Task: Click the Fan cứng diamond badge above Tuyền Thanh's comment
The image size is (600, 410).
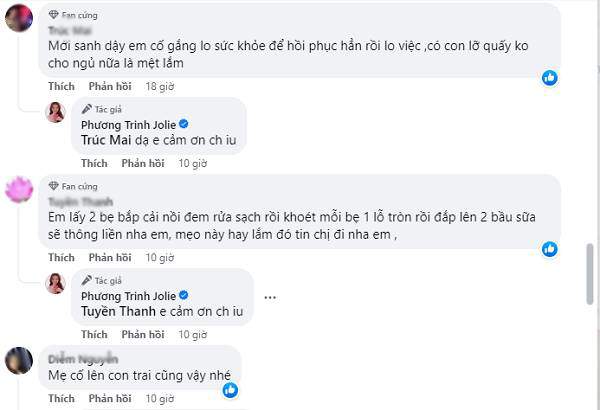Action: (53, 186)
